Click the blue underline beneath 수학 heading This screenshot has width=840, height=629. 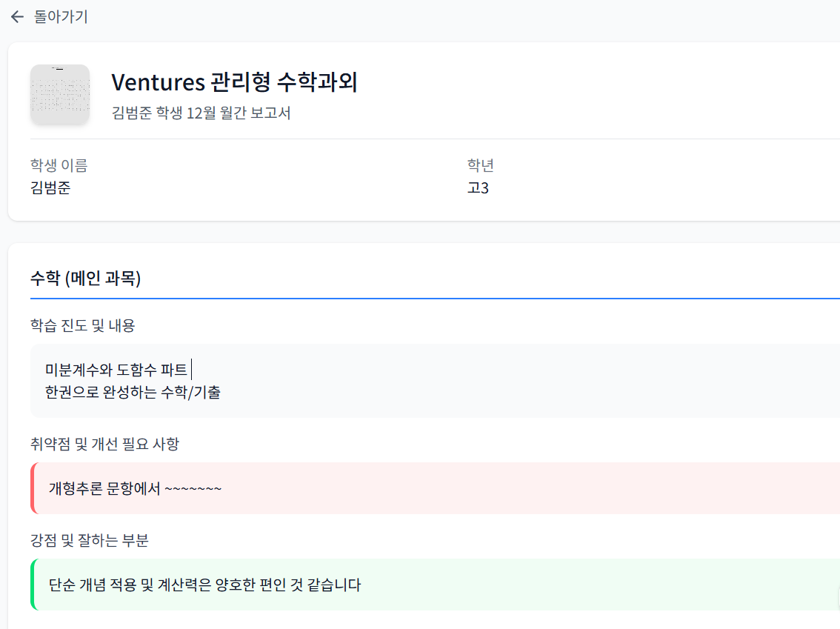pyautogui.click(x=435, y=298)
